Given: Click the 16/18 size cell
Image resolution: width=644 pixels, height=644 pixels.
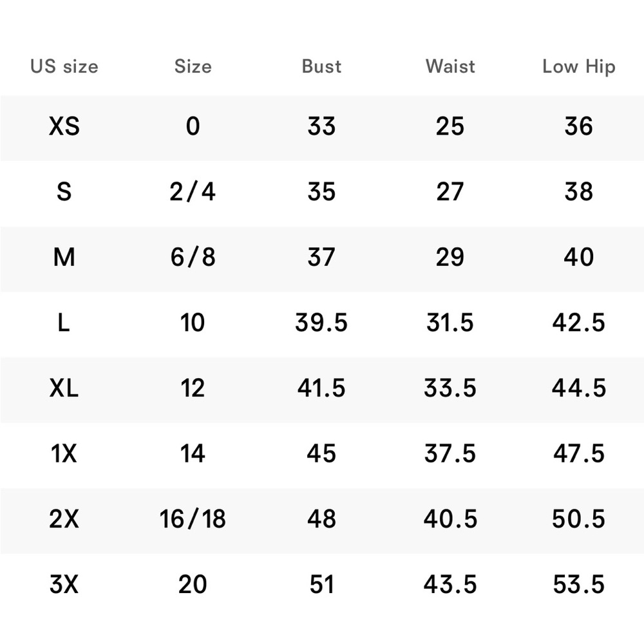Looking at the screenshot, I should click(x=193, y=518).
